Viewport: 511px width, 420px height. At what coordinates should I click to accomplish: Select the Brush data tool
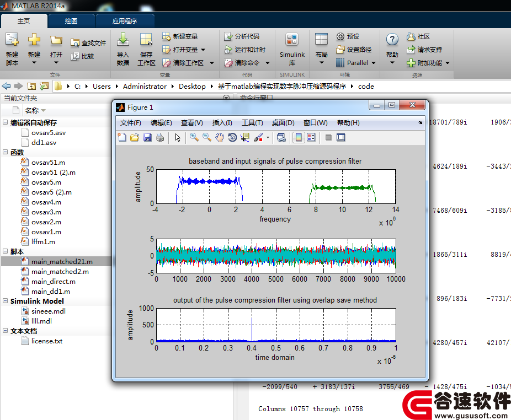point(258,137)
